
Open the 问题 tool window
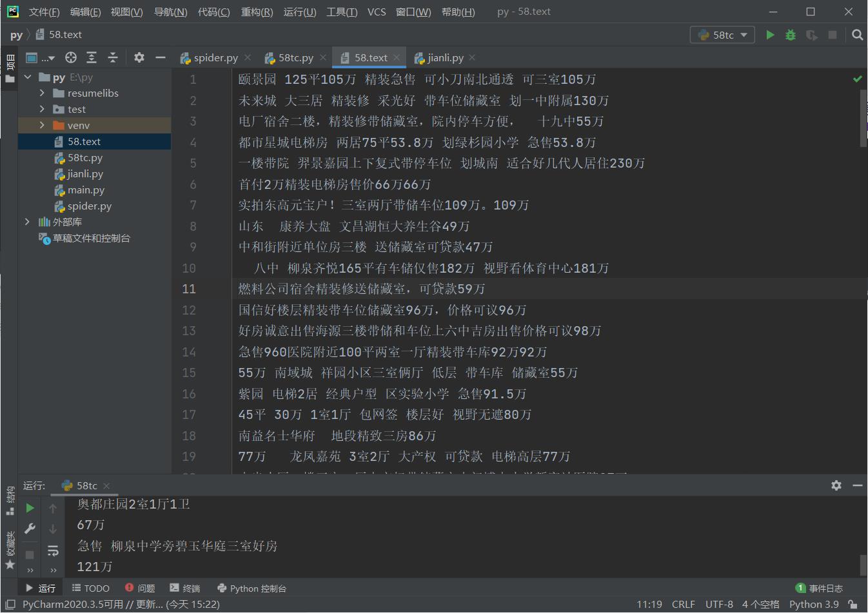coord(140,588)
